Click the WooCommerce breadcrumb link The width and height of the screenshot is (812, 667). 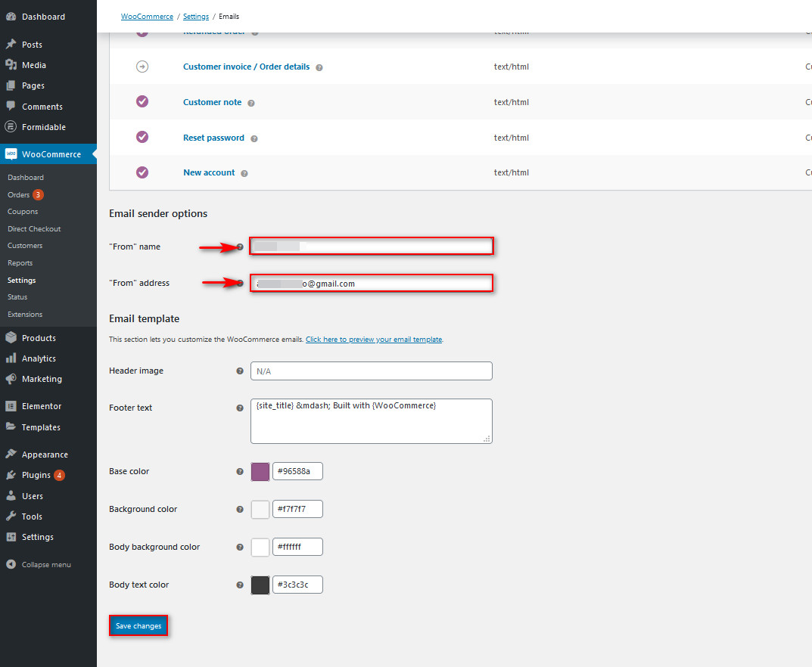pyautogui.click(x=147, y=17)
